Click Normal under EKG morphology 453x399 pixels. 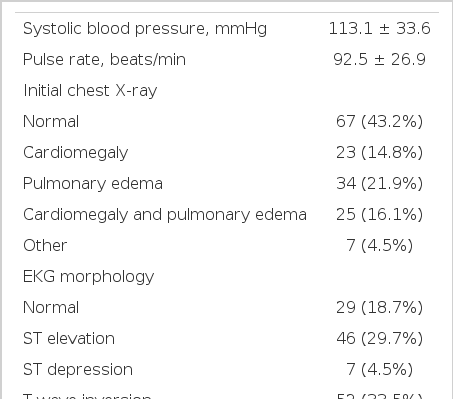click(x=51, y=307)
